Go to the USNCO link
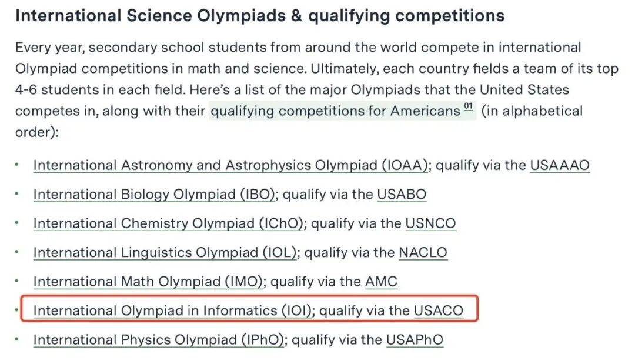The height and width of the screenshot is (364, 635). coord(430,224)
